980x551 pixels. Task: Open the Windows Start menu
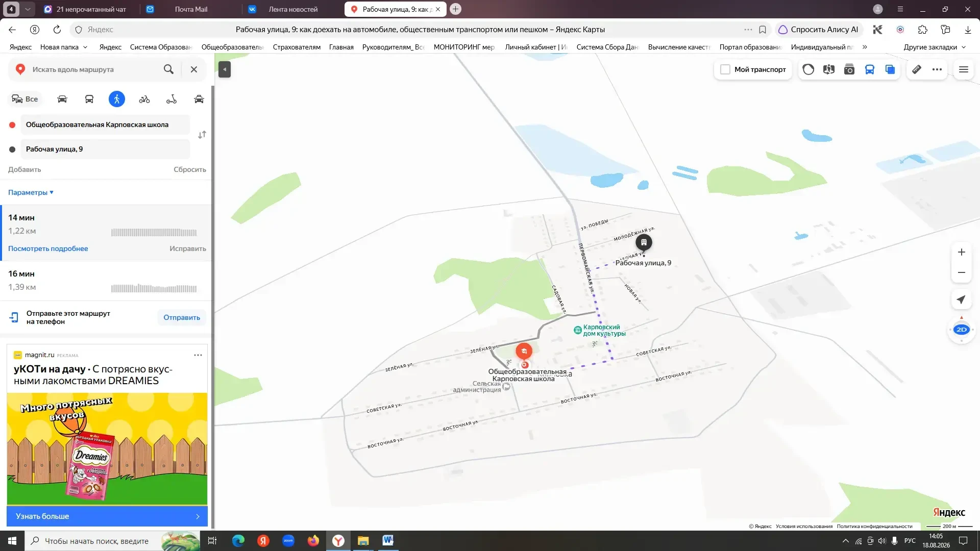[x=12, y=541]
